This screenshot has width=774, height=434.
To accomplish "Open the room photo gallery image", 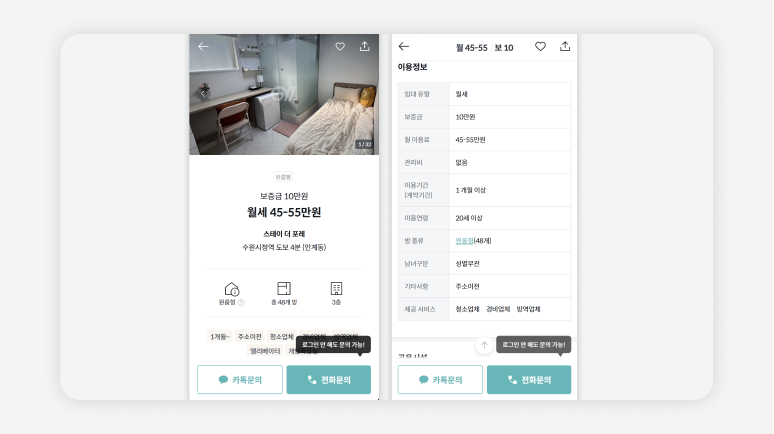I will pos(284,94).
